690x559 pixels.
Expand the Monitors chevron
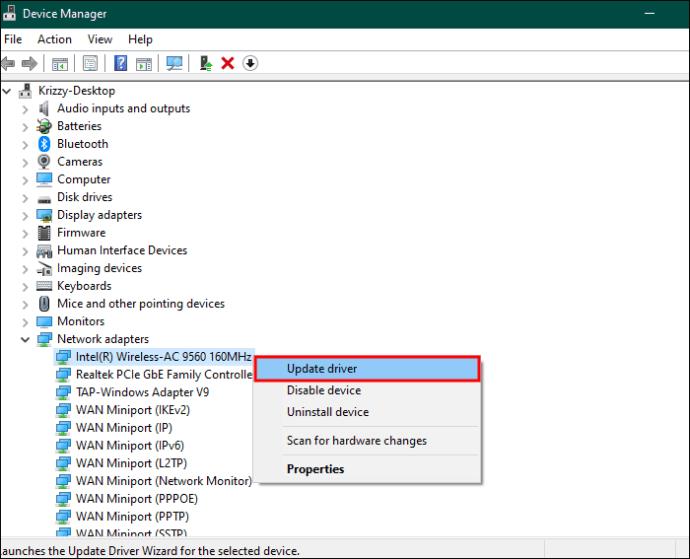pos(25,322)
